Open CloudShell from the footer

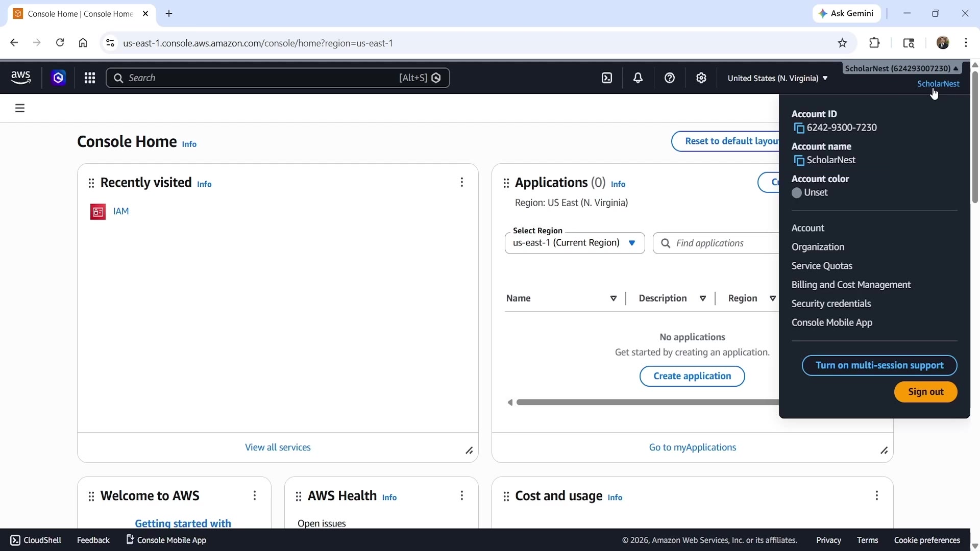[x=36, y=540]
